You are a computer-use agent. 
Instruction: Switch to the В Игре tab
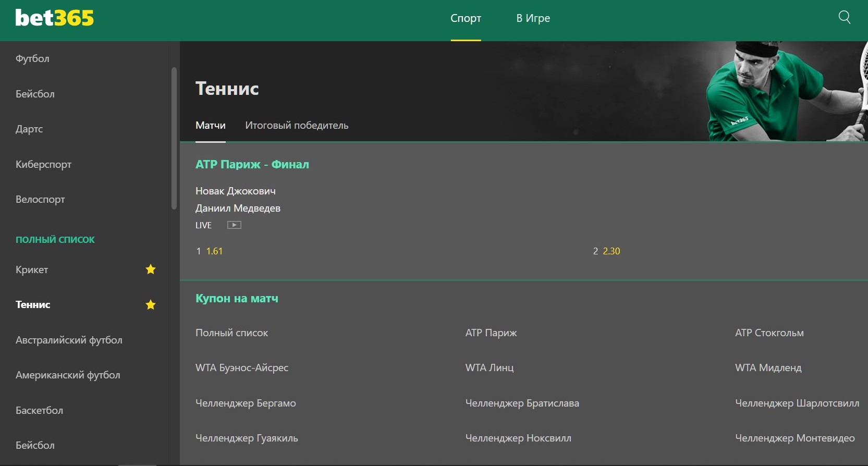pyautogui.click(x=533, y=18)
